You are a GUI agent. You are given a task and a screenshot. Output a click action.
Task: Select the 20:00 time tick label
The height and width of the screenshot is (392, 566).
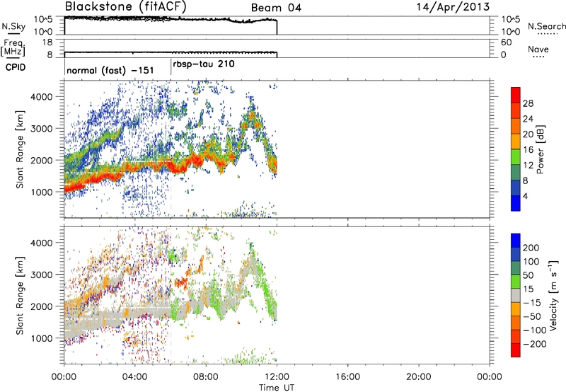(418, 377)
